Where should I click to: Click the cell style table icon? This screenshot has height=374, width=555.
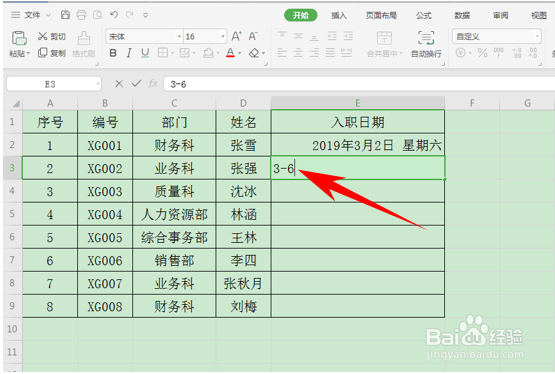[185, 53]
